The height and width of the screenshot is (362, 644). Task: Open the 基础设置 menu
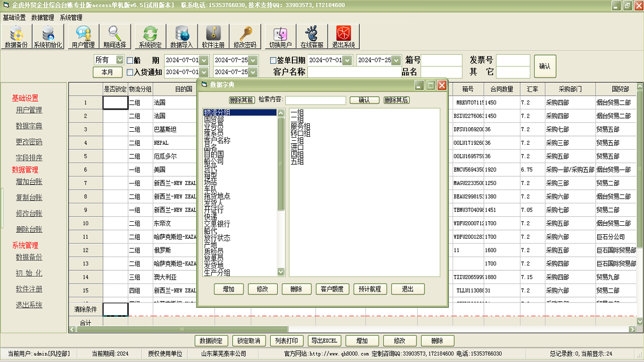14,18
